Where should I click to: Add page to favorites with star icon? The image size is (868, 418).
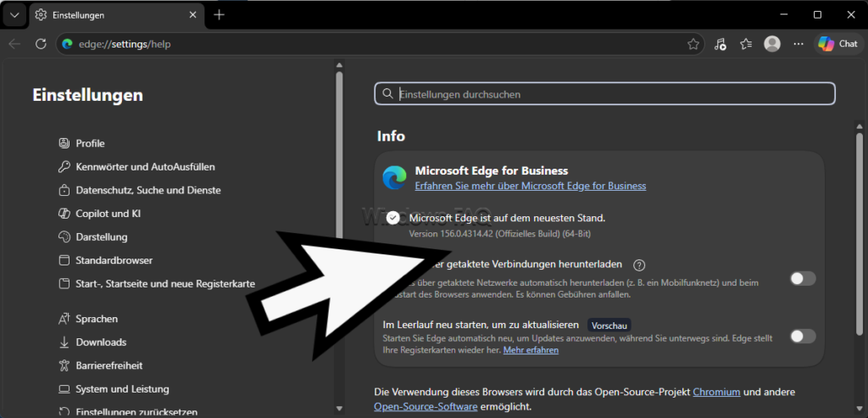point(693,44)
